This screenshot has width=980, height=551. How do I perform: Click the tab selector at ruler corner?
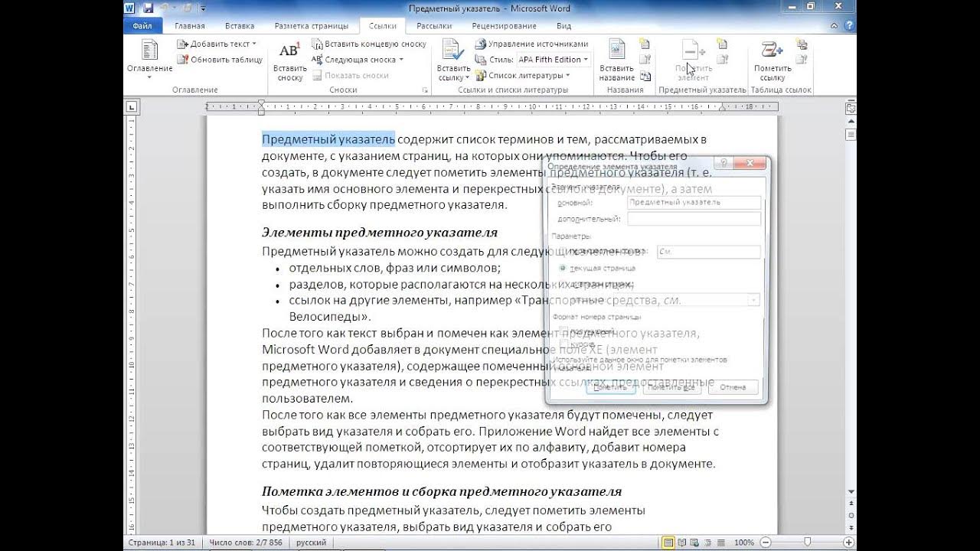[x=132, y=106]
